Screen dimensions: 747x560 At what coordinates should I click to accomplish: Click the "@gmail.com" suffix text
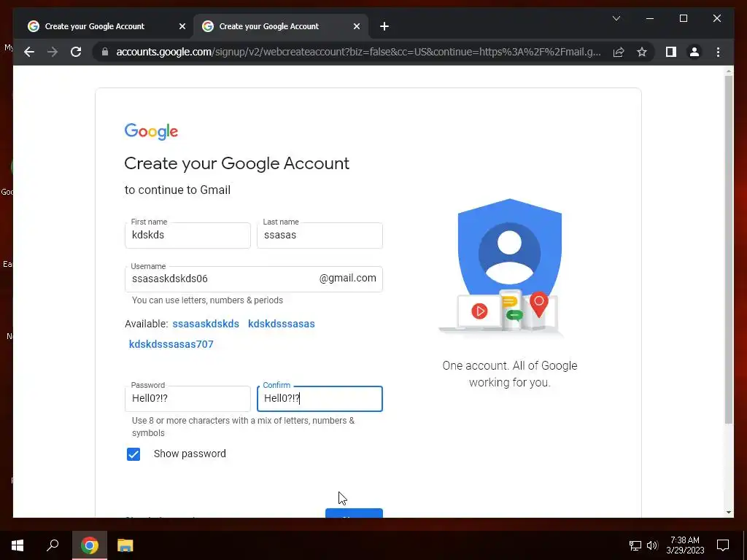pos(348,278)
